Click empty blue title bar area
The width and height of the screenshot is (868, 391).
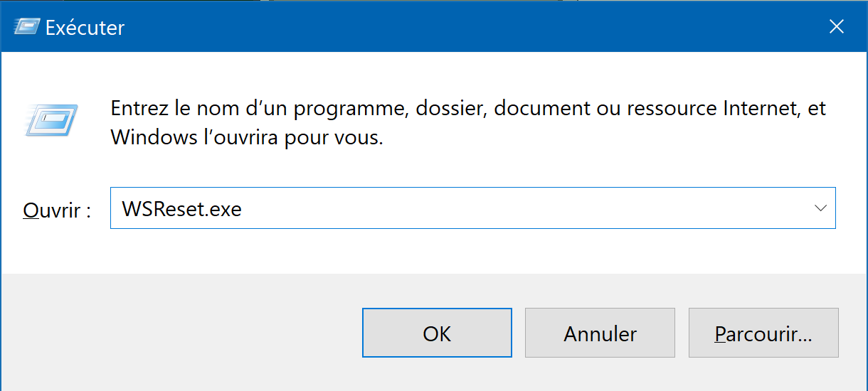[462, 27]
